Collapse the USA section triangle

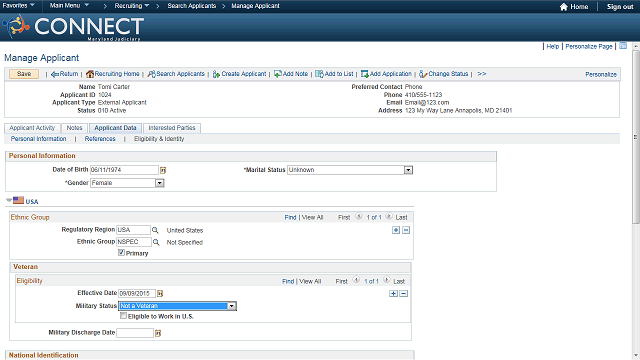tap(9, 200)
